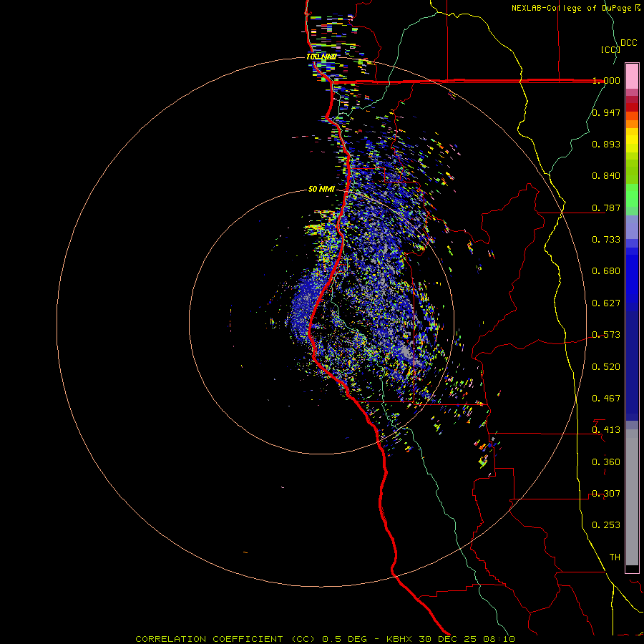Click the NEXLAB-College of DuPage title text

572,8
